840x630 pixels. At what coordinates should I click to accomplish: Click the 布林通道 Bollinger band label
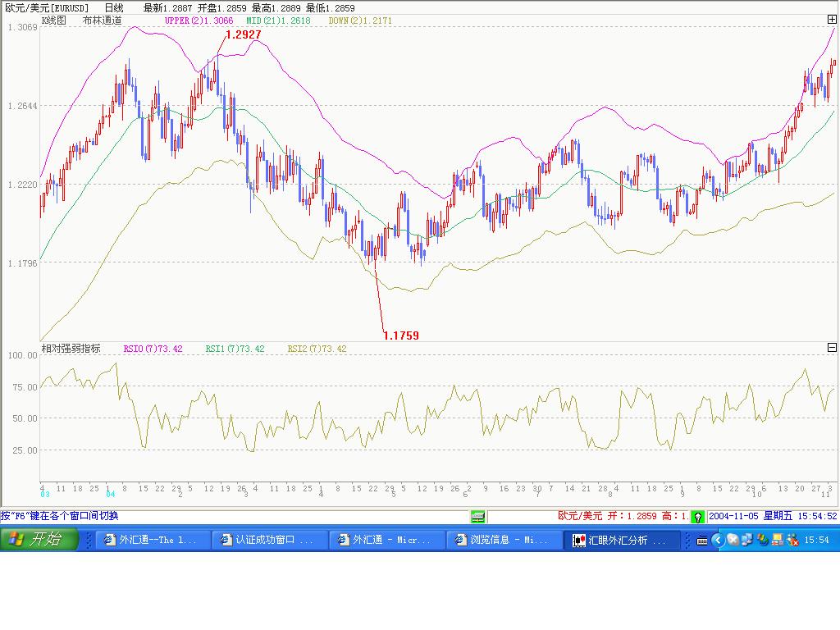tap(103, 21)
